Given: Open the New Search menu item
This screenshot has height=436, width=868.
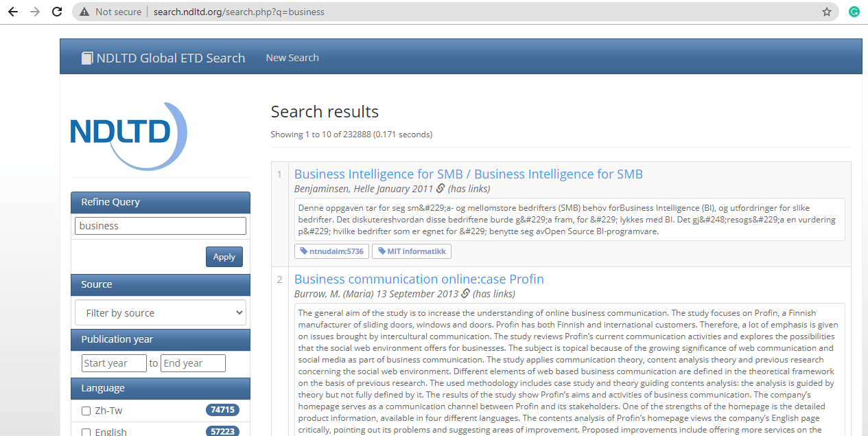Looking at the screenshot, I should pyautogui.click(x=292, y=58).
